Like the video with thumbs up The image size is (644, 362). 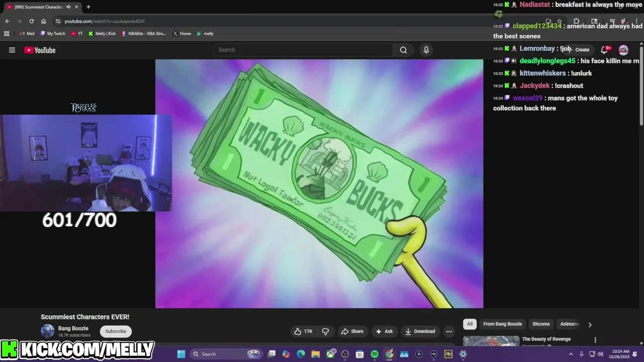coord(303,331)
